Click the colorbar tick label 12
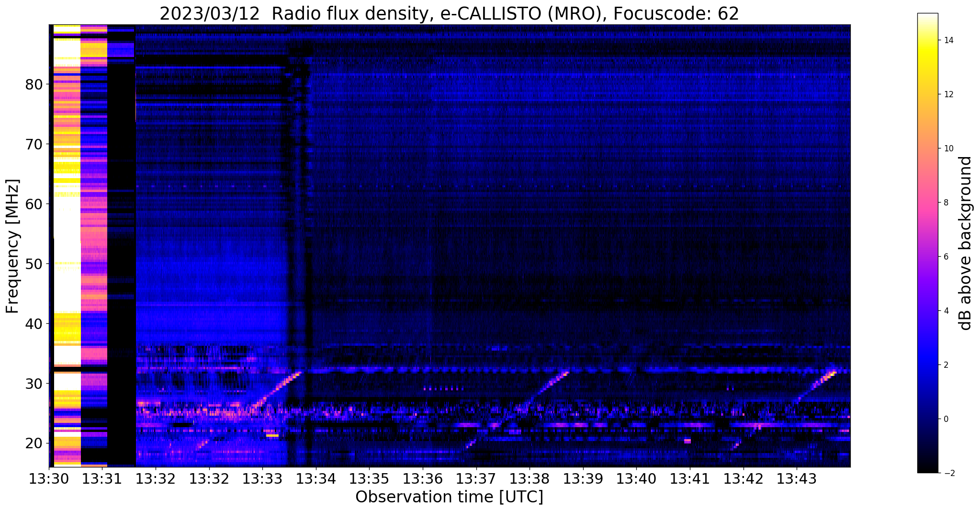 pos(948,94)
